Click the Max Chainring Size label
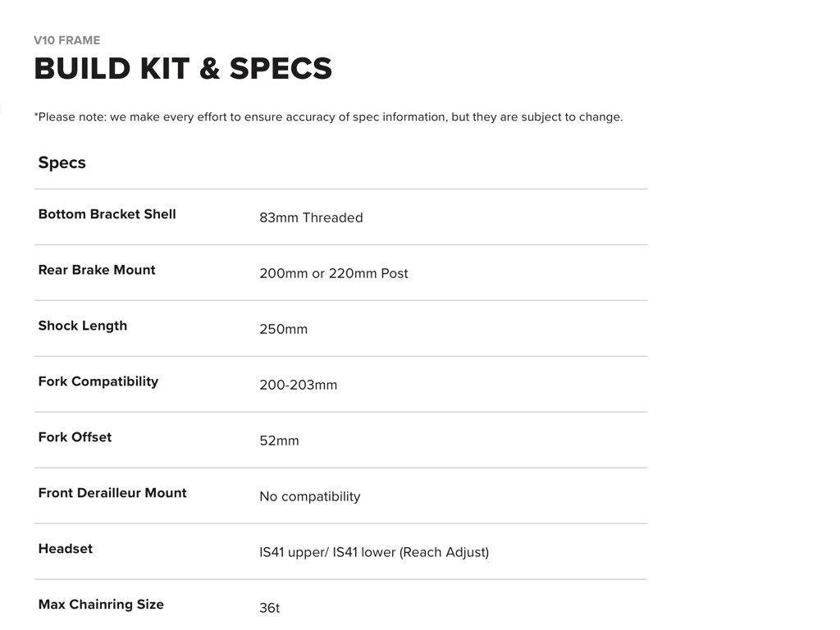Screen dimensions: 840x630 click(101, 605)
